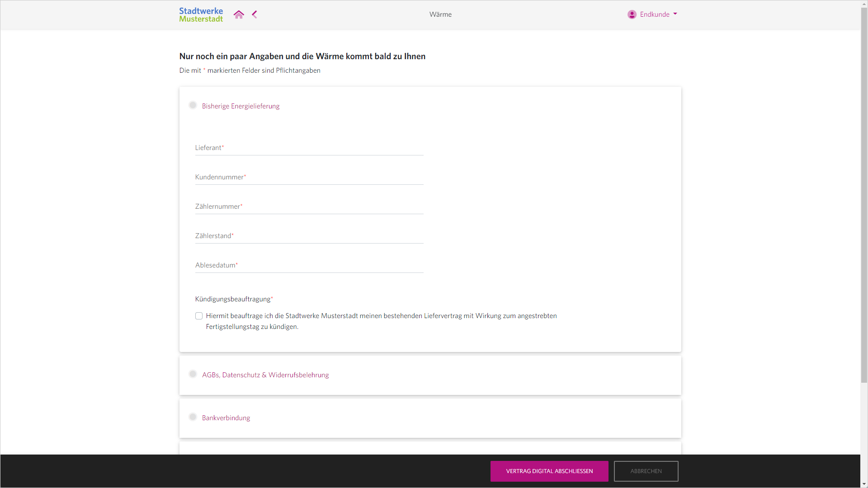Click the Bisherige Energielieferung step circle

[x=193, y=105]
